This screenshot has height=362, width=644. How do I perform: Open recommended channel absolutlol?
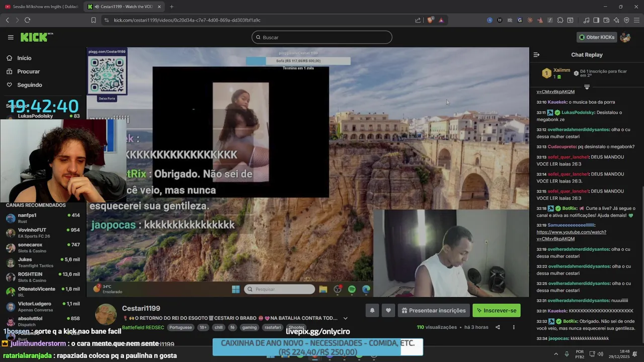[x=43, y=321]
